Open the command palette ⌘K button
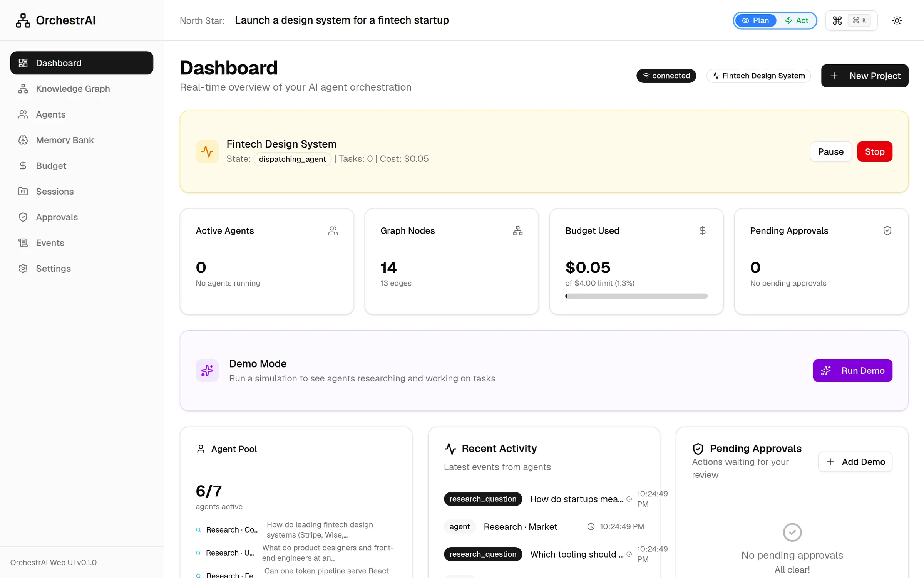Screen dimensions: 924x578 pyautogui.click(x=851, y=20)
